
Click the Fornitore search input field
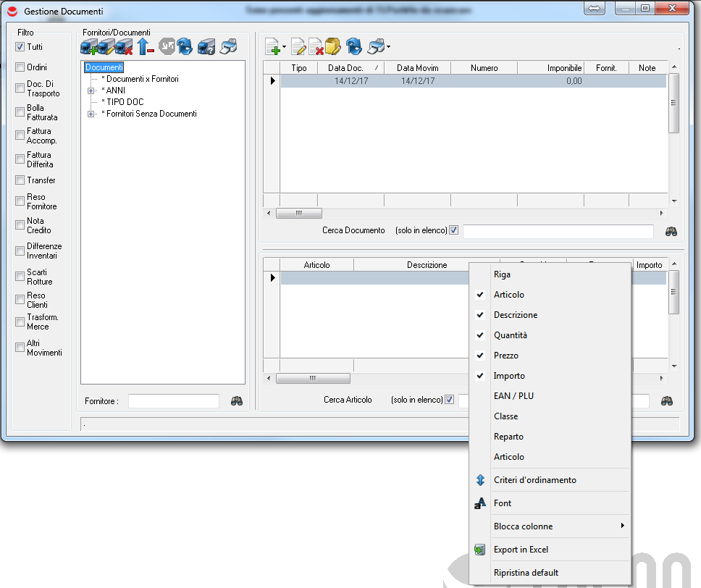click(x=174, y=401)
